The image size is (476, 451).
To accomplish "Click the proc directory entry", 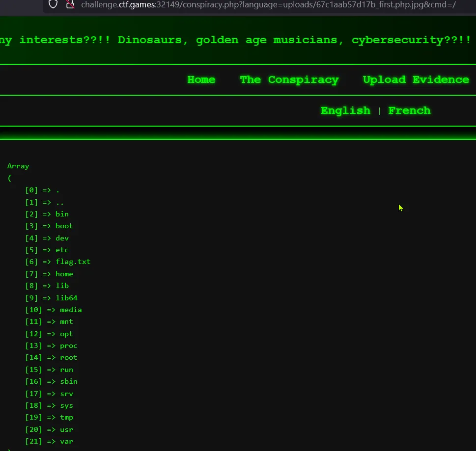I will coord(68,345).
